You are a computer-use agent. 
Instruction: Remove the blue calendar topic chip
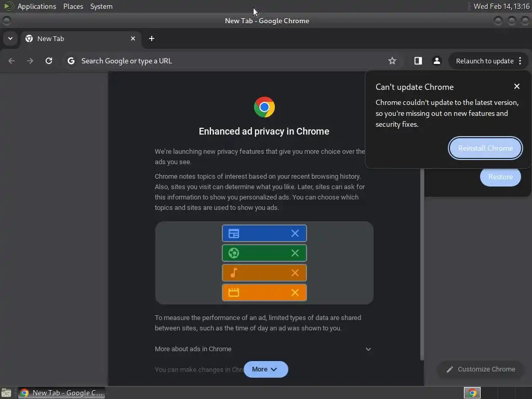[295, 233]
